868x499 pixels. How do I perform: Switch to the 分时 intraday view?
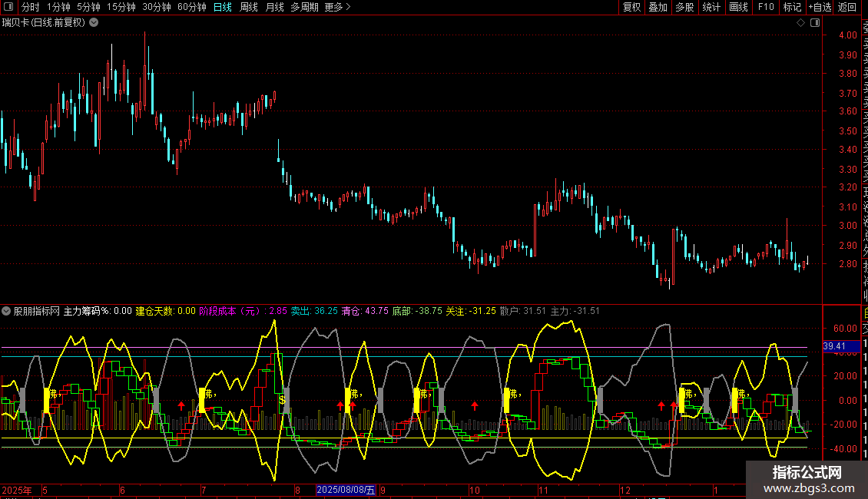(x=30, y=7)
